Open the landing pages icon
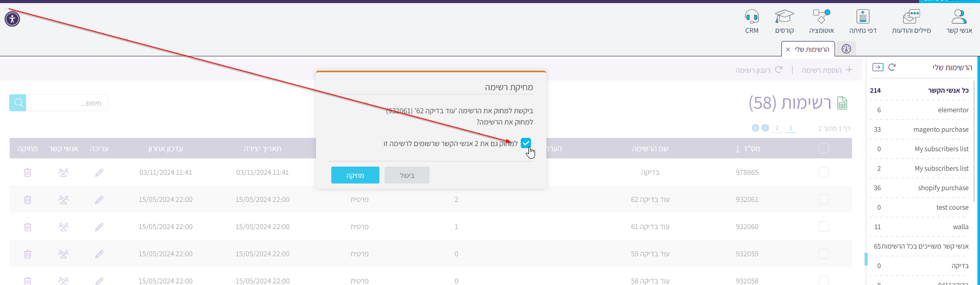980x285 pixels. tap(863, 17)
